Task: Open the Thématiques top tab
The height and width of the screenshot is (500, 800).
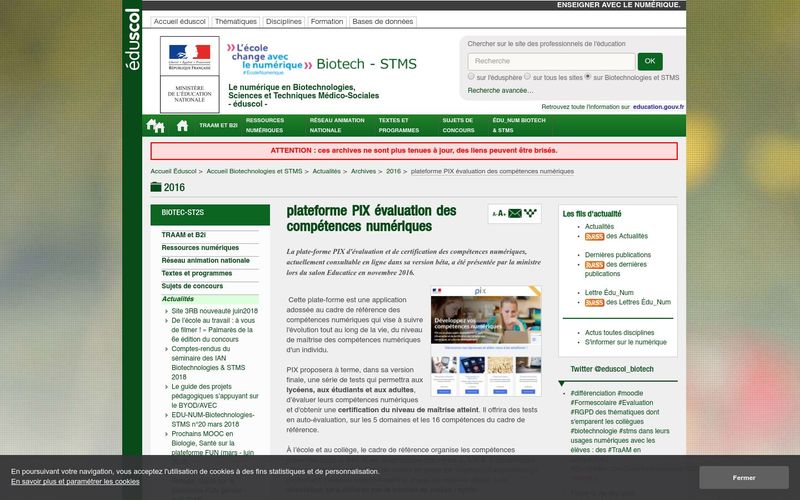Action: click(236, 21)
